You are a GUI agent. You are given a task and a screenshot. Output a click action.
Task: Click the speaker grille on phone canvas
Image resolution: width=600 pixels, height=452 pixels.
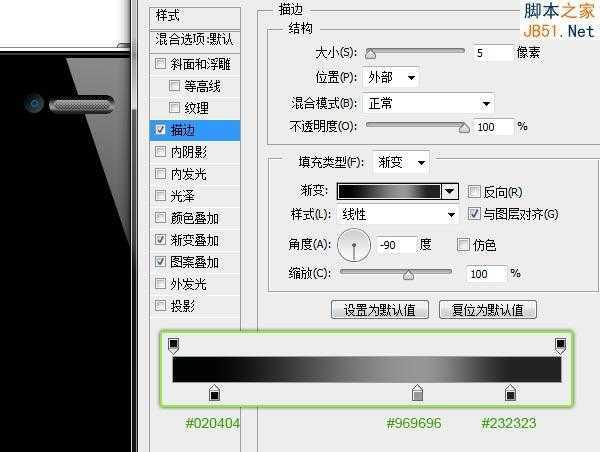point(82,104)
